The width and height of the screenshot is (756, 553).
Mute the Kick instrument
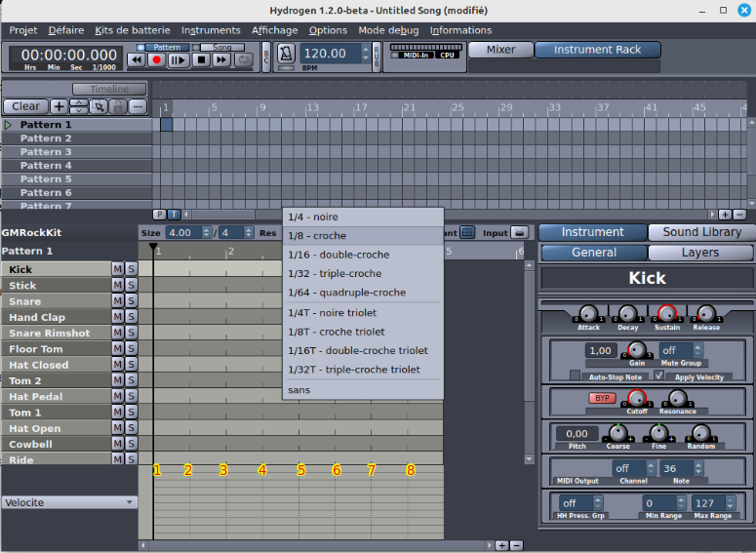118,269
